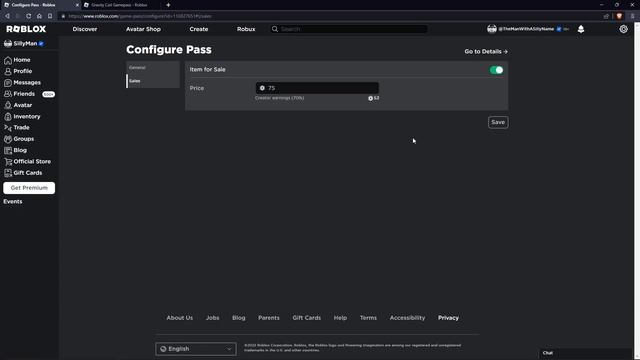The height and width of the screenshot is (360, 640).
Task: Click Parents footer link
Action: pyautogui.click(x=269, y=318)
